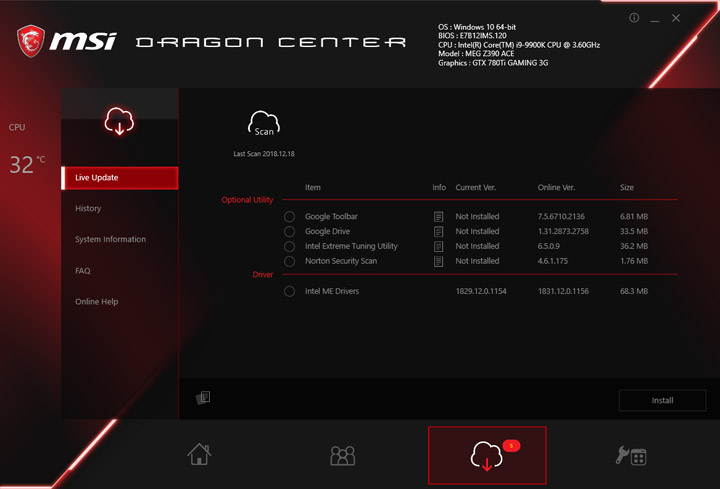Select the Intel ME Drivers radio button
This screenshot has height=489, width=720.
click(x=289, y=291)
